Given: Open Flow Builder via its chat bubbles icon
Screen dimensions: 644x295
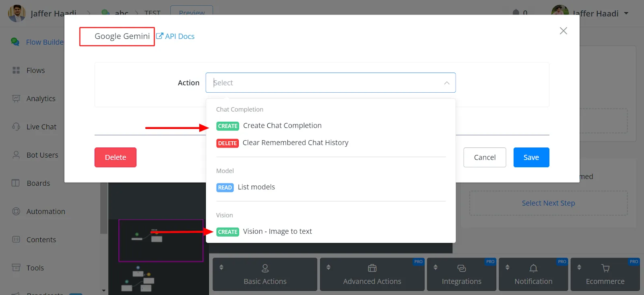Looking at the screenshot, I should point(15,42).
